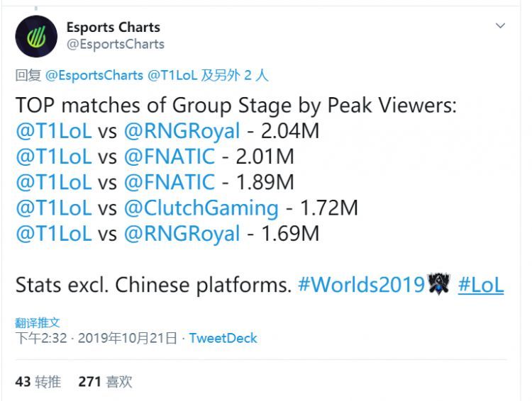Open the @EsportsCharts handle under the name
Viewport: 532px width, 401px height.
tap(116, 45)
